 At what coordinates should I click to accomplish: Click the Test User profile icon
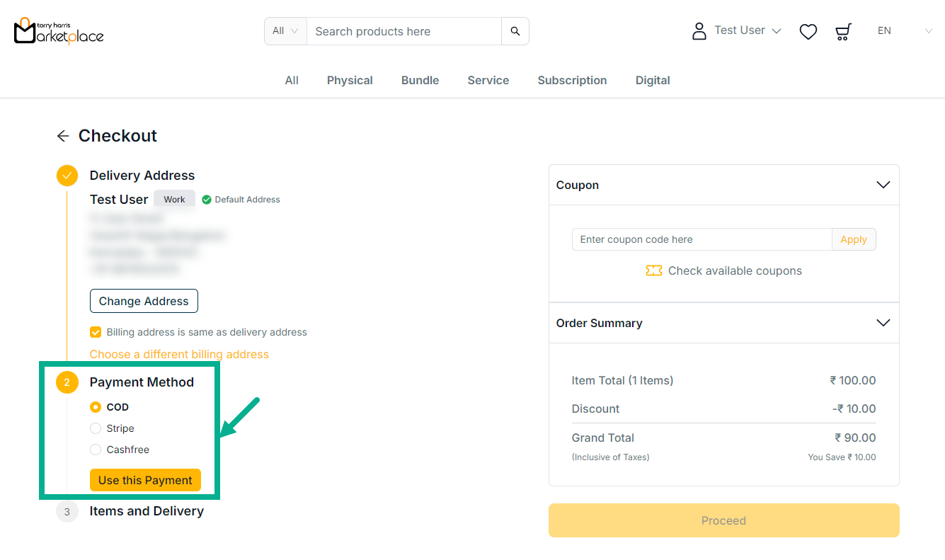point(699,30)
